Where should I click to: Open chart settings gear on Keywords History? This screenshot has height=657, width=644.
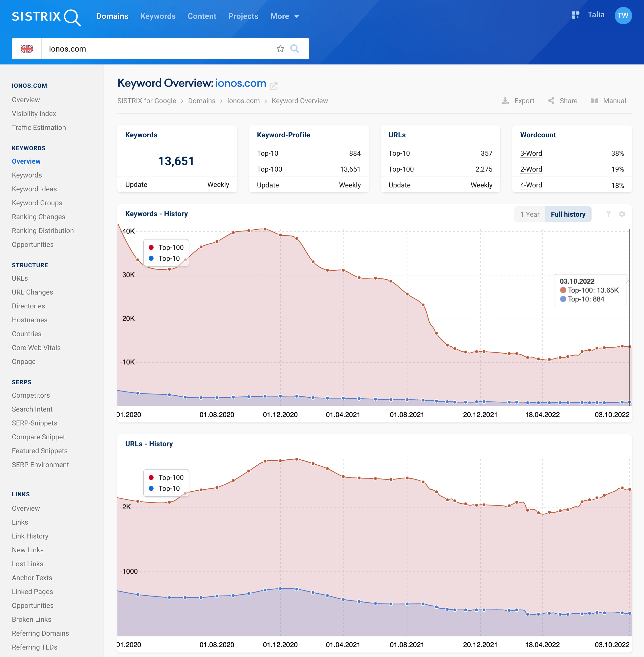622,214
